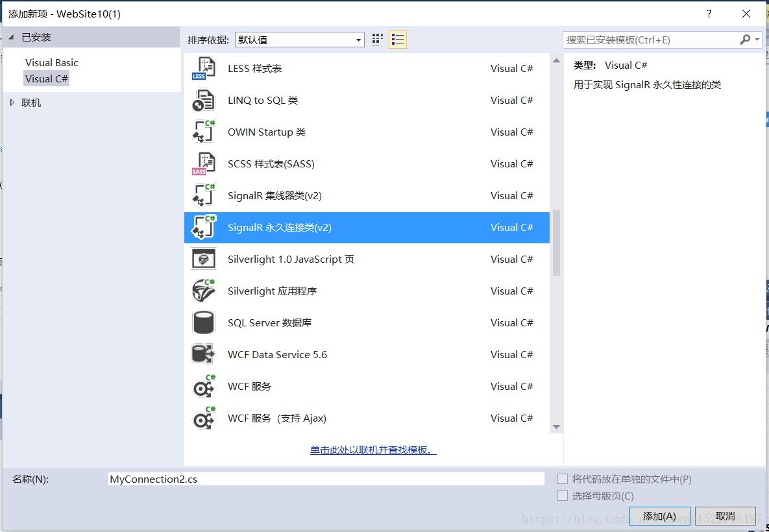Choose the OWIN Startup 类 icon
Viewport: 769px width, 532px height.
click(x=204, y=132)
